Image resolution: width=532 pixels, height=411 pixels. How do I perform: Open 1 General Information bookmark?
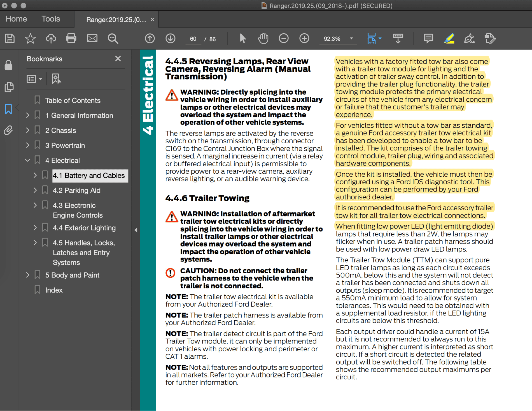point(79,115)
